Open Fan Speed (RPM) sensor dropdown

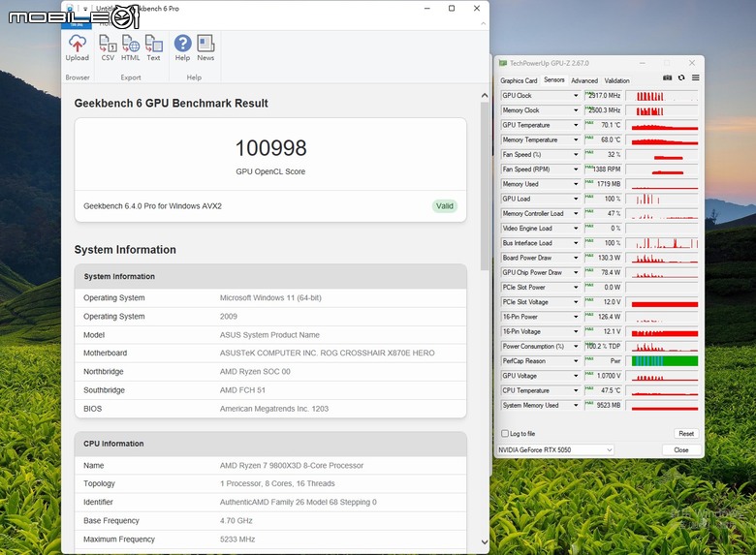point(576,170)
